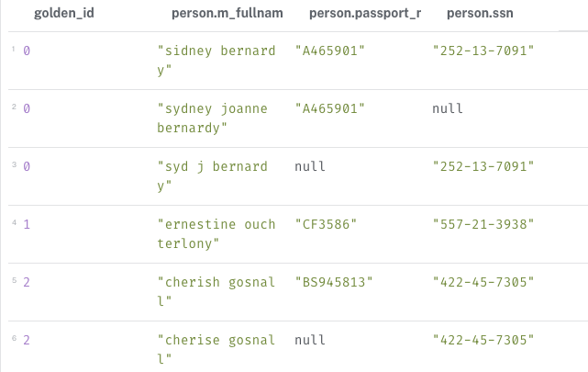
Task: Click the null passport cell in row 6
Action: 310,340
